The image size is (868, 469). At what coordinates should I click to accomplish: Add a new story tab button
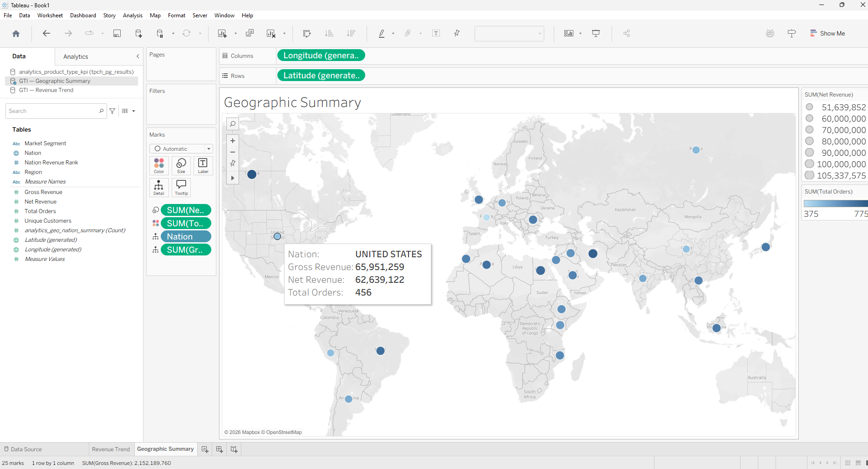(234, 449)
